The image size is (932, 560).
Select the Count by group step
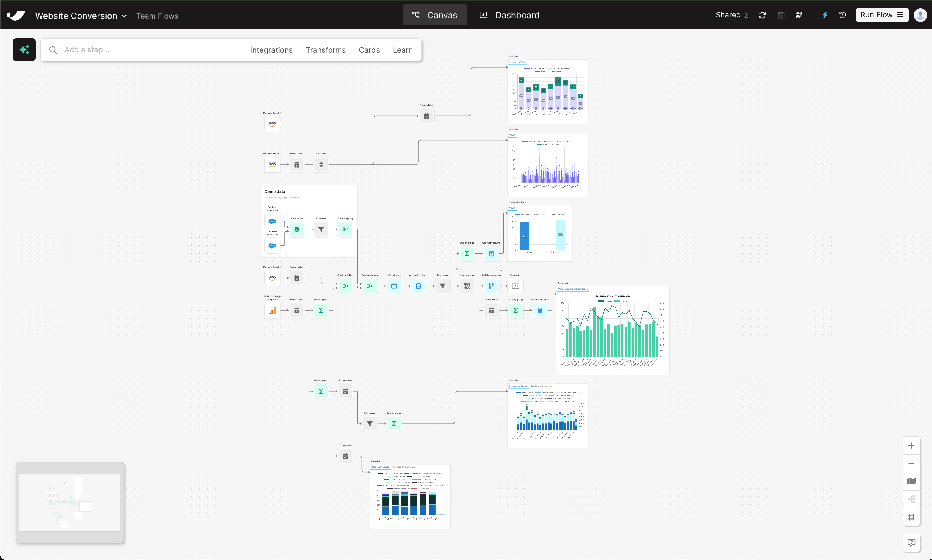click(x=345, y=229)
